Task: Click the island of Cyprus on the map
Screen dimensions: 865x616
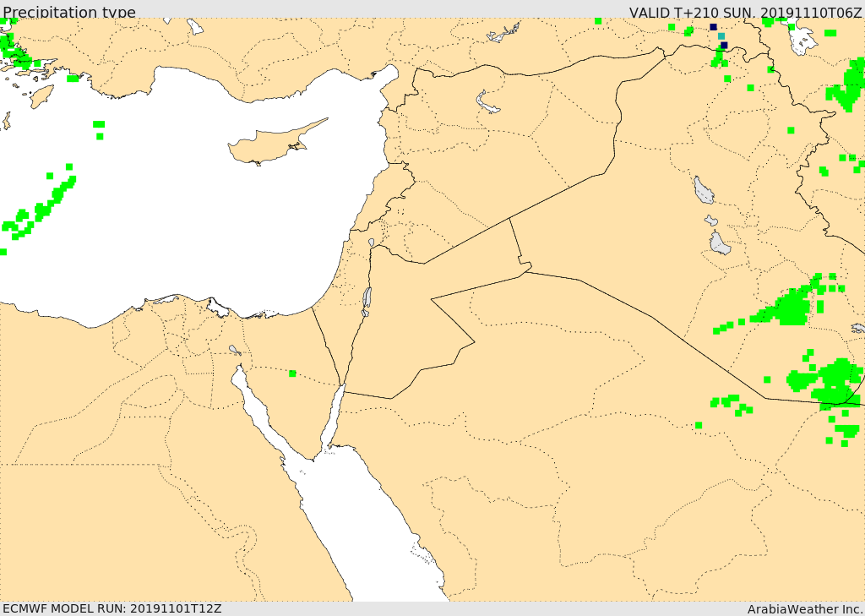Action: click(x=276, y=144)
